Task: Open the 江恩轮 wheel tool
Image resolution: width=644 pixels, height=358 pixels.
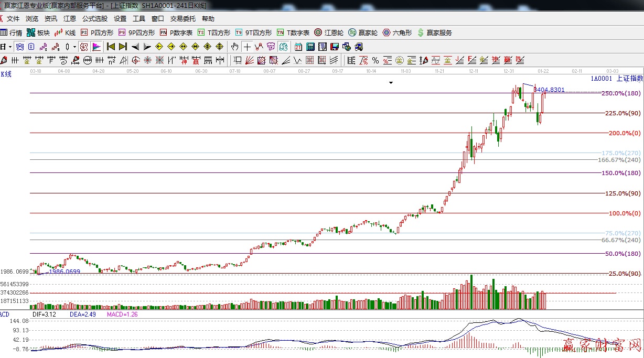Action: point(329,32)
